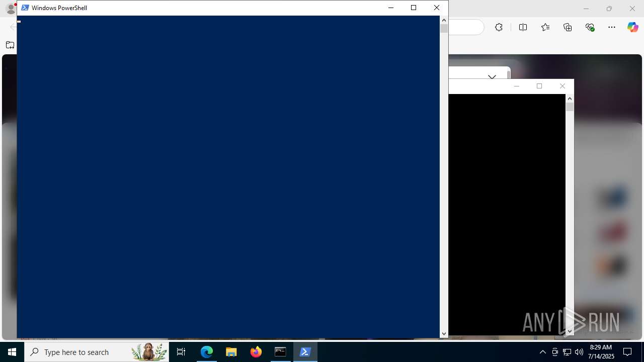The image size is (644, 362).
Task: Open Task View on the taskbar
Action: (x=181, y=352)
